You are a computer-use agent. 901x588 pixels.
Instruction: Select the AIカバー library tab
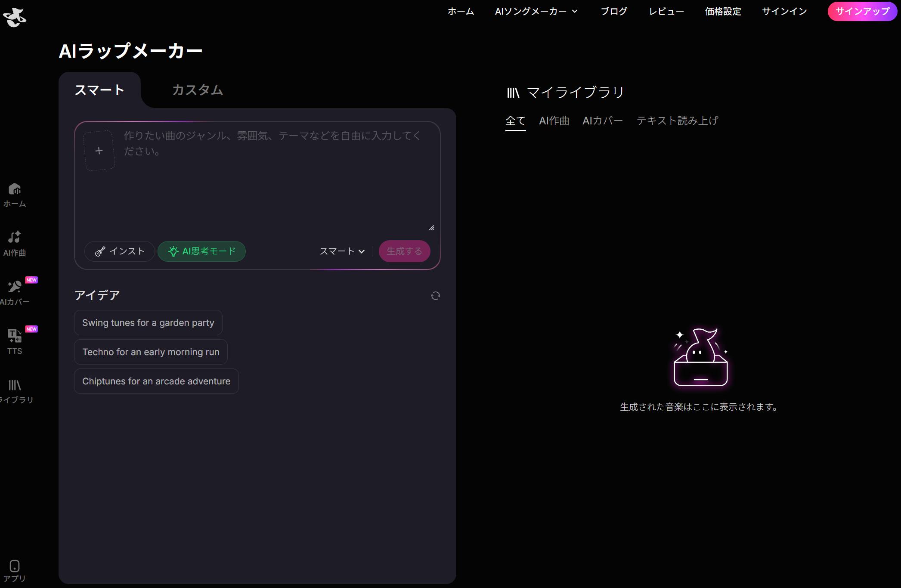[602, 121]
